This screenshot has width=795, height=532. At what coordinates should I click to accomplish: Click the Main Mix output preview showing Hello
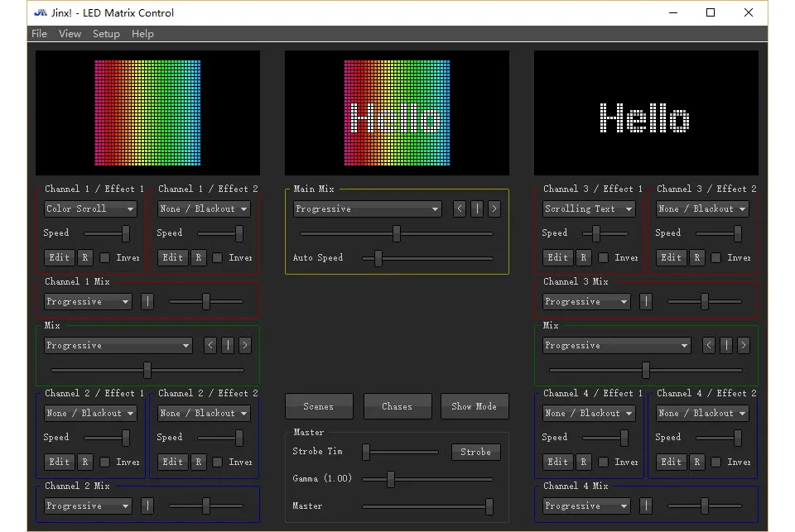(x=397, y=113)
